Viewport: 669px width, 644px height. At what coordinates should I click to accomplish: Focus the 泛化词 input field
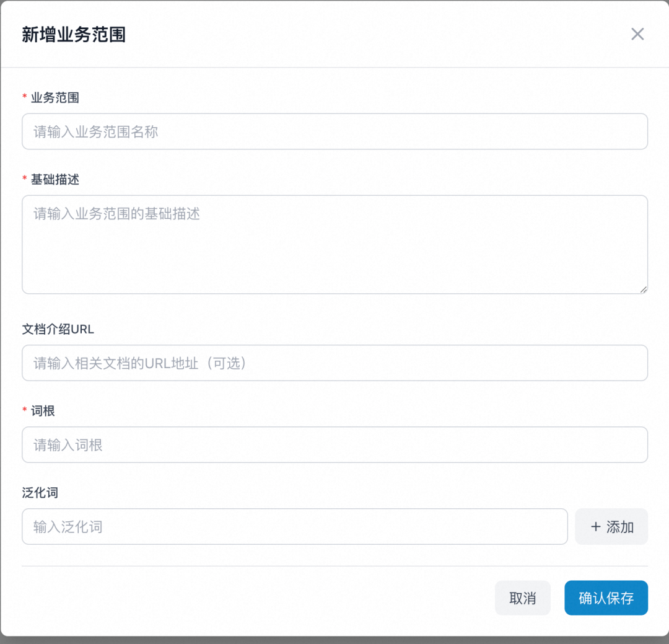(294, 526)
